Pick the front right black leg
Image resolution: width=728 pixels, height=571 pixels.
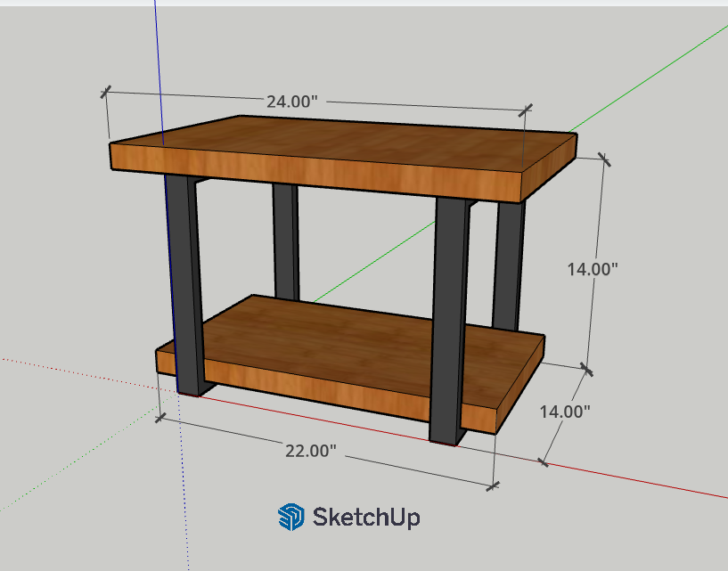(x=450, y=312)
